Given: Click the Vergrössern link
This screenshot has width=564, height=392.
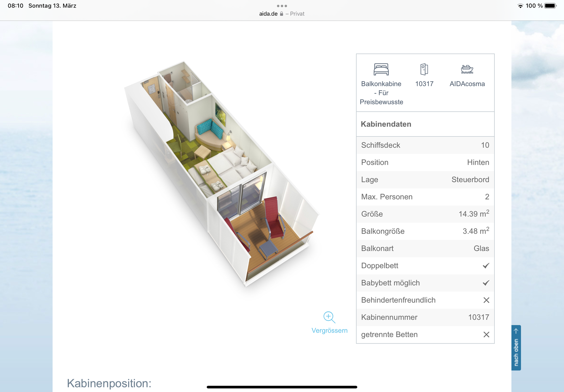Looking at the screenshot, I should click(329, 330).
